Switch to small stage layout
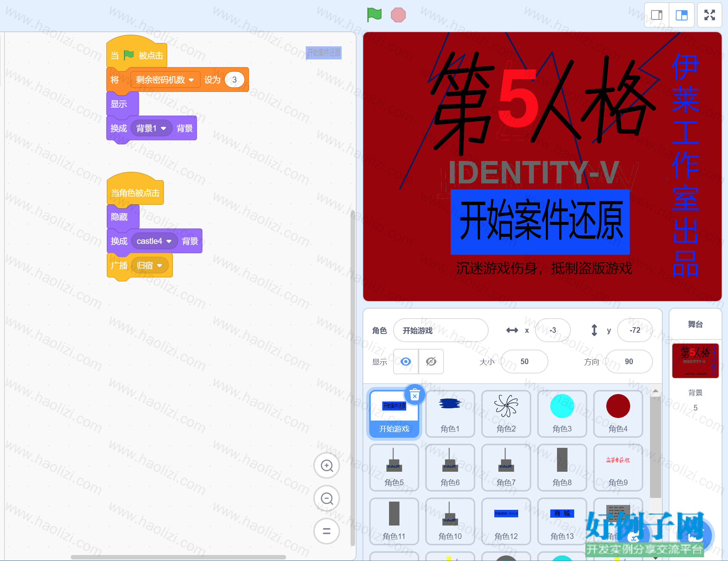Screen dimensions: 728x561 click(x=657, y=15)
